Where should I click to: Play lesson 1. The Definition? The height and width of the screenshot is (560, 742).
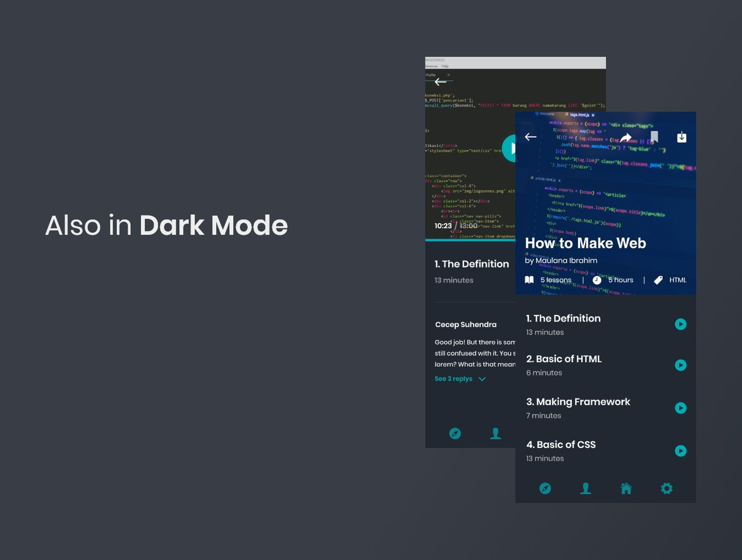[681, 324]
